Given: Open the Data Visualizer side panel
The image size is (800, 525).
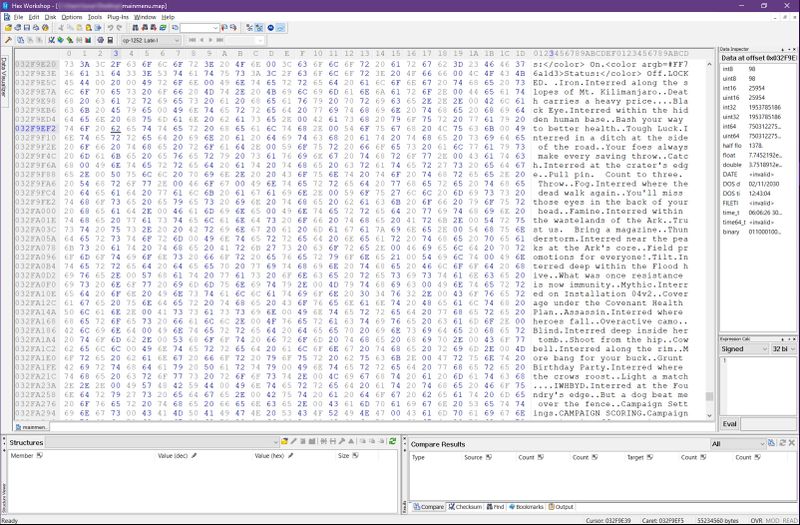Looking at the screenshot, I should tap(4, 77).
